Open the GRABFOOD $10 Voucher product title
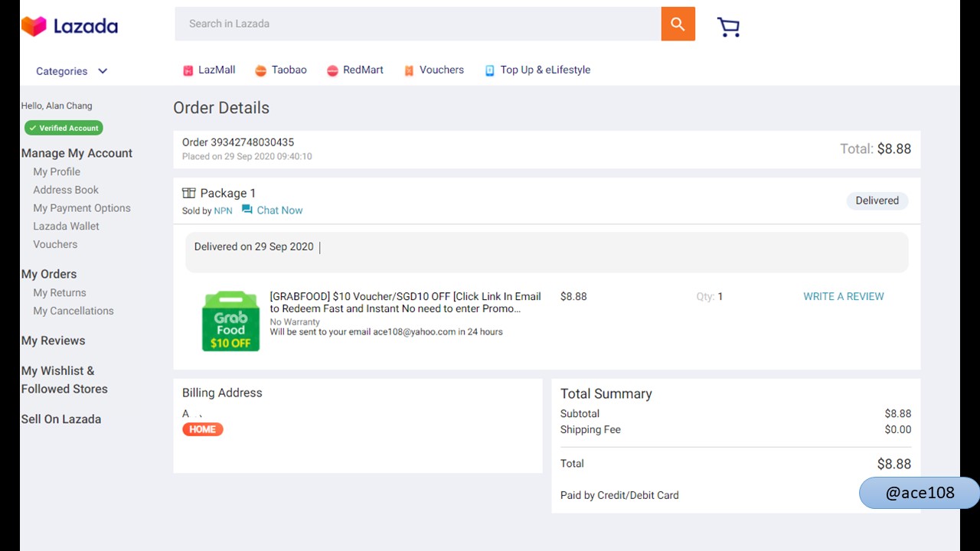The height and width of the screenshot is (551, 980). (405, 302)
